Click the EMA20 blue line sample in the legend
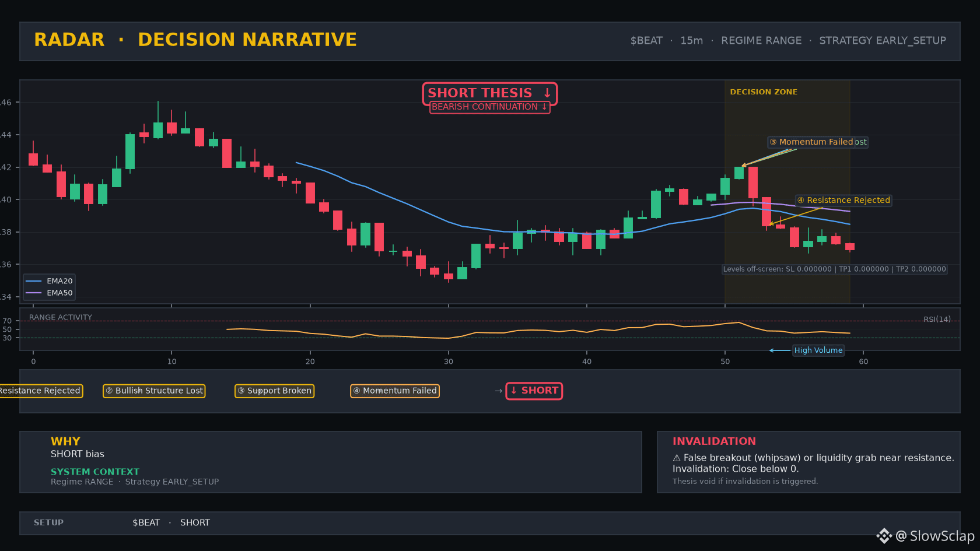This screenshot has width=980, height=551. (34, 281)
